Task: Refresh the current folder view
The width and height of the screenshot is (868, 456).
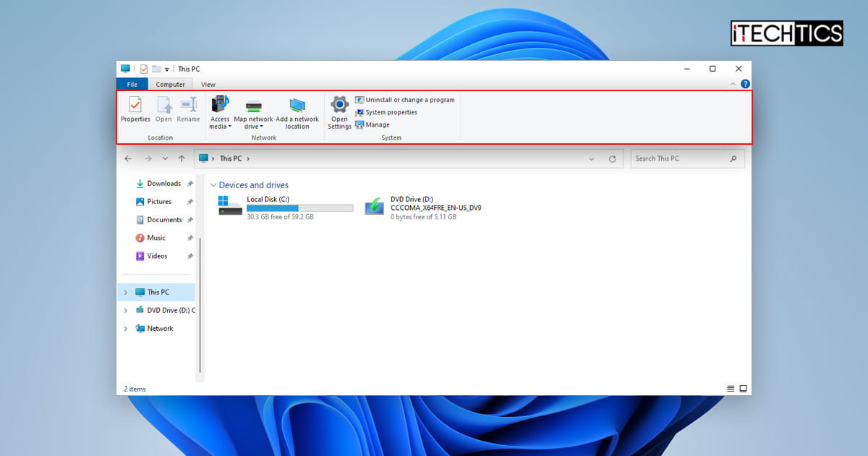Action: coord(613,158)
